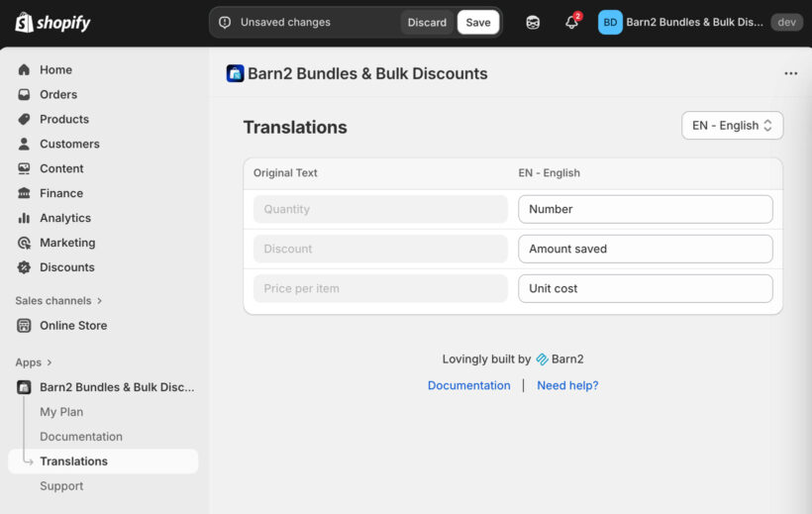Viewport: 812px width, 514px height.
Task: Open the Barn2 Documentation link in footer
Action: 468,385
